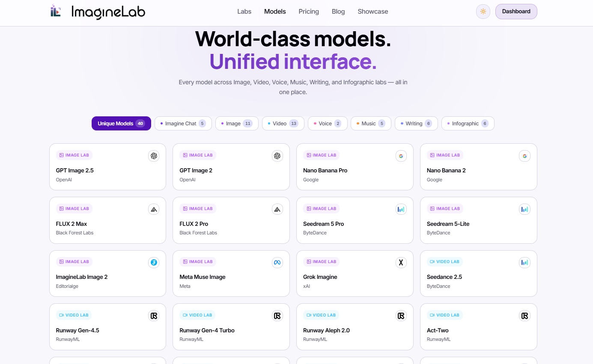The image size is (593, 364).
Task: Open the Seedream 5 Pro title
Action: click(x=323, y=224)
